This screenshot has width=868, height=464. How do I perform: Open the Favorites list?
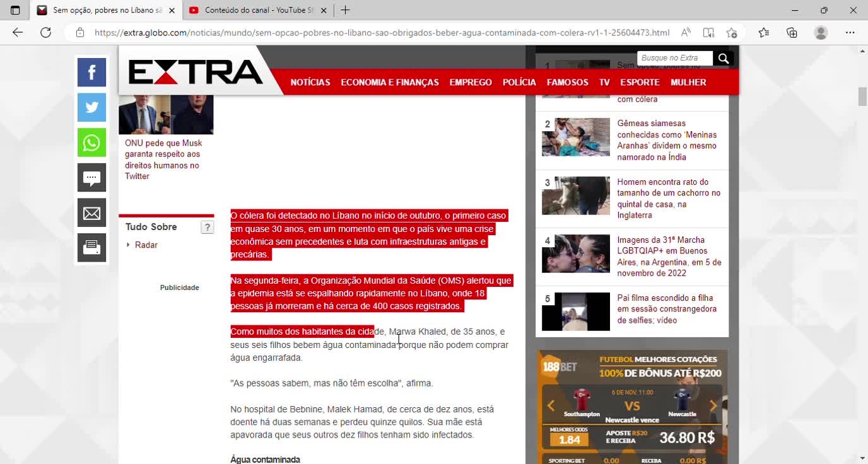[x=763, y=33]
